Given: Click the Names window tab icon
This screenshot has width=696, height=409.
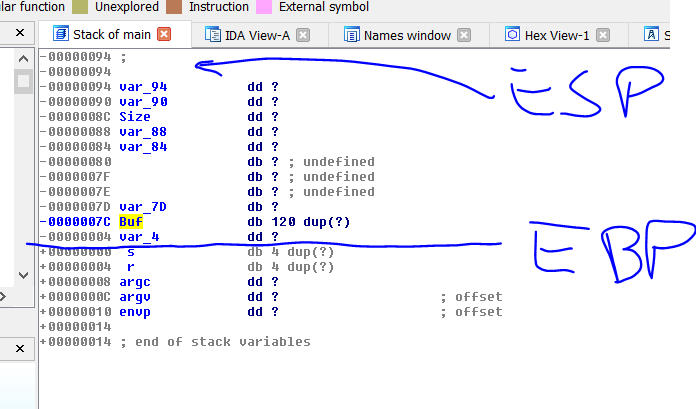Looking at the screenshot, I should coord(351,35).
